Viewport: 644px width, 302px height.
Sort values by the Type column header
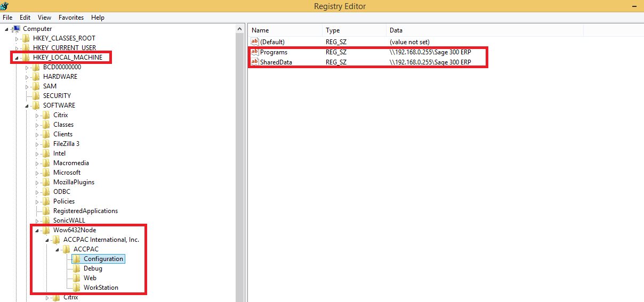pyautogui.click(x=355, y=30)
